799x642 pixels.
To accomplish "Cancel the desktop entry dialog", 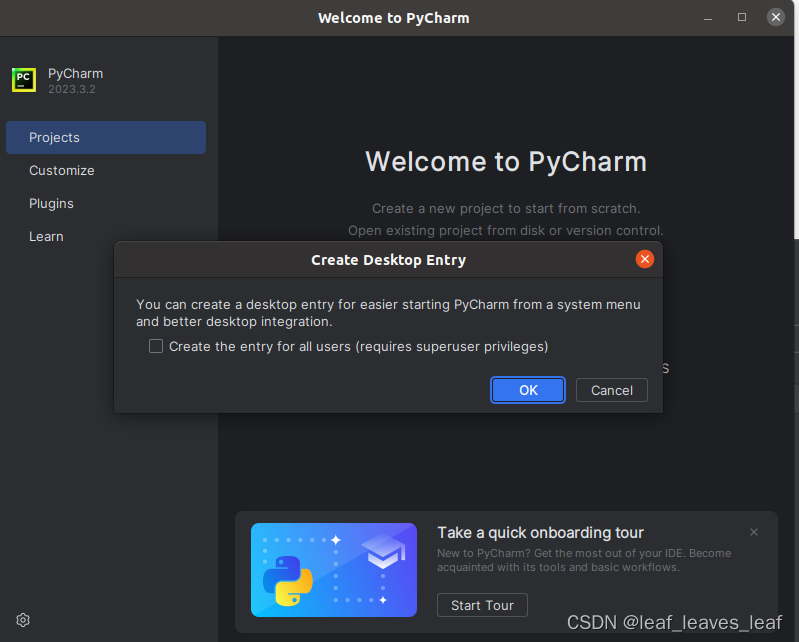I will (x=611, y=390).
